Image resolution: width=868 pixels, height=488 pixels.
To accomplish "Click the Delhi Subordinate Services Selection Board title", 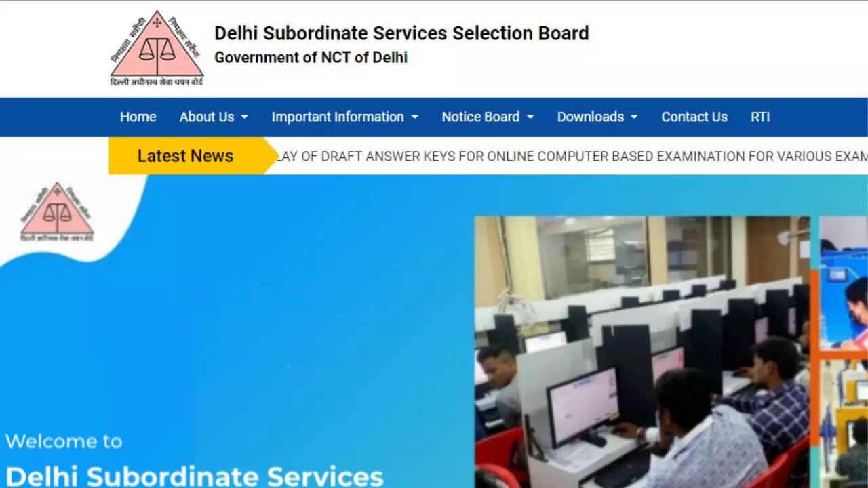I will tap(401, 33).
